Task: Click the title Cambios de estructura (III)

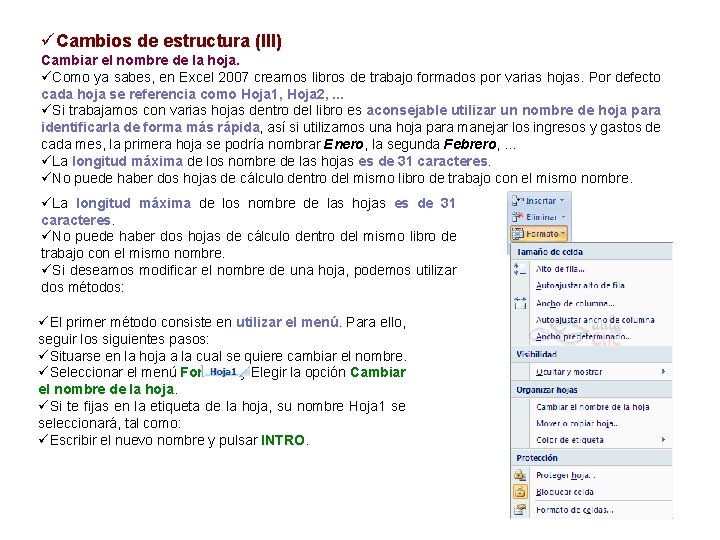Action: pyautogui.click(x=169, y=41)
